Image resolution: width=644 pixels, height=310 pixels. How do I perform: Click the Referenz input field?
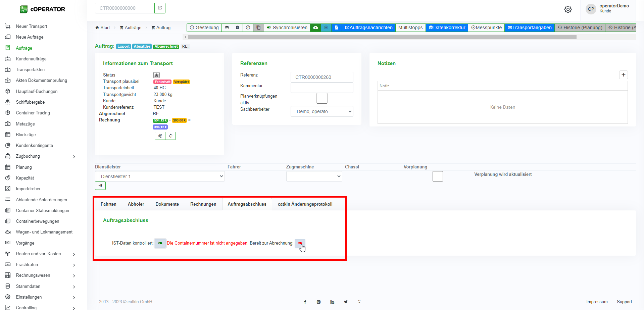click(321, 77)
